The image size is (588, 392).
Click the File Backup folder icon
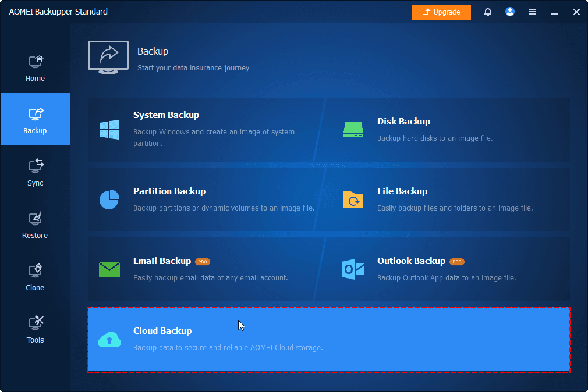point(353,199)
